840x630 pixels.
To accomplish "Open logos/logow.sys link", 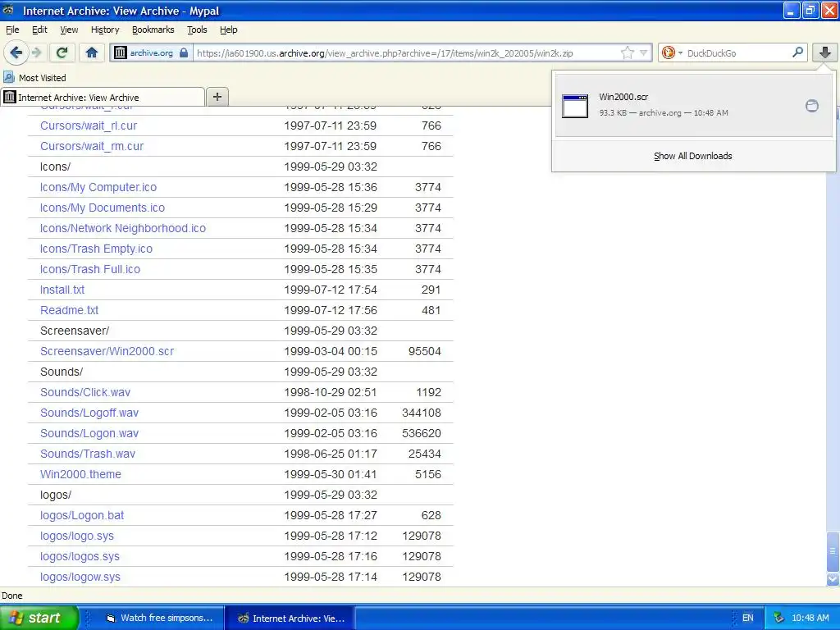I will [80, 577].
